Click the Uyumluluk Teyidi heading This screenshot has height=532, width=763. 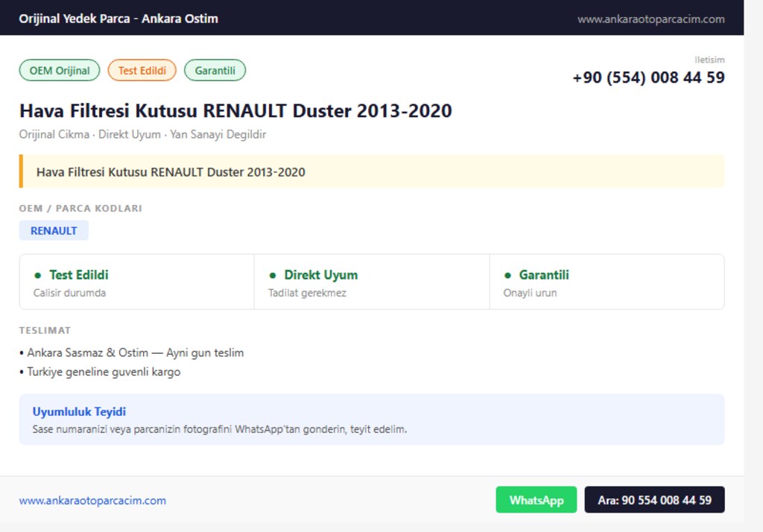[x=79, y=412]
